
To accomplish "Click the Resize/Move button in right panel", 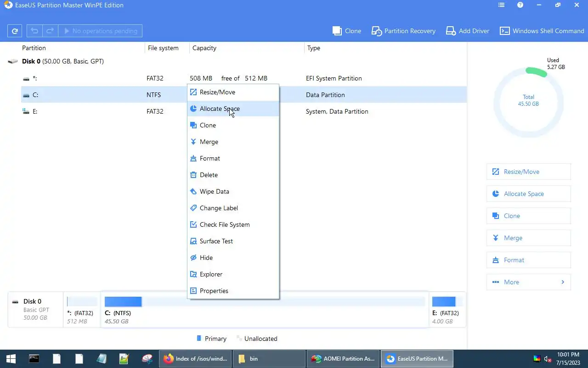I will (528, 172).
